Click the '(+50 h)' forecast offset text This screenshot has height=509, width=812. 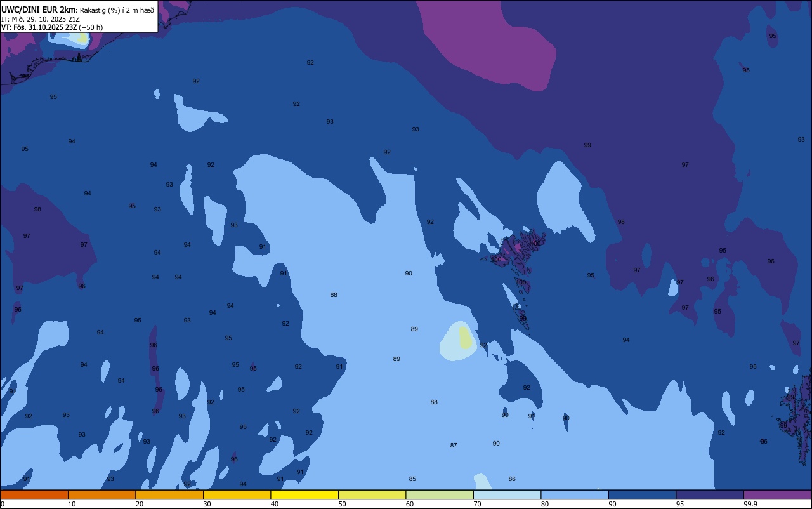(x=92, y=27)
